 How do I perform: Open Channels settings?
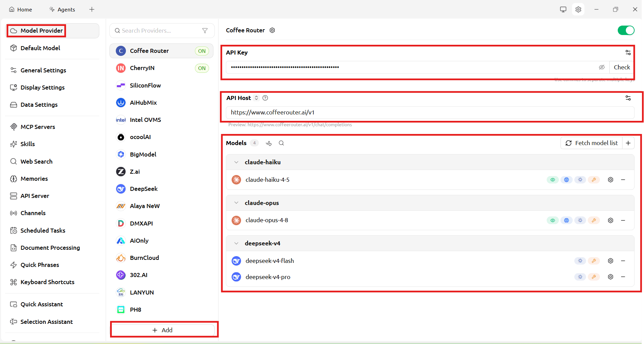53,213
